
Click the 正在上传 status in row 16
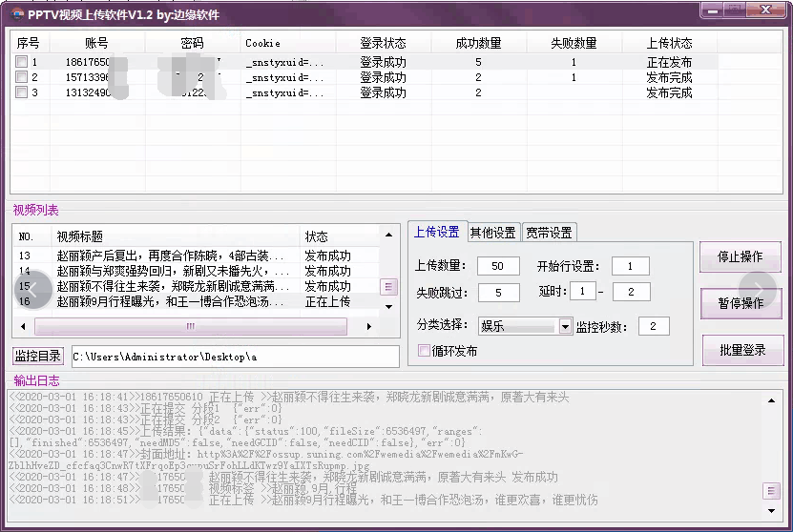tap(327, 301)
